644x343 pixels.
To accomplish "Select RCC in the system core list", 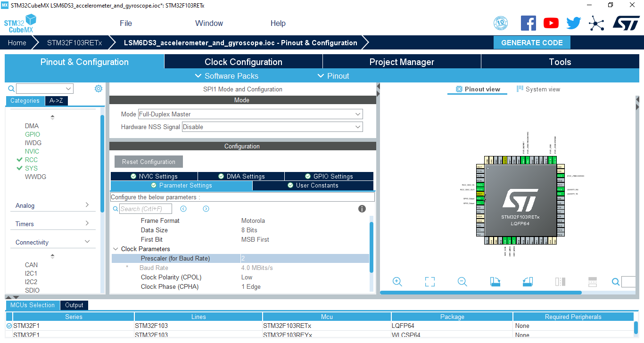I will click(x=31, y=160).
